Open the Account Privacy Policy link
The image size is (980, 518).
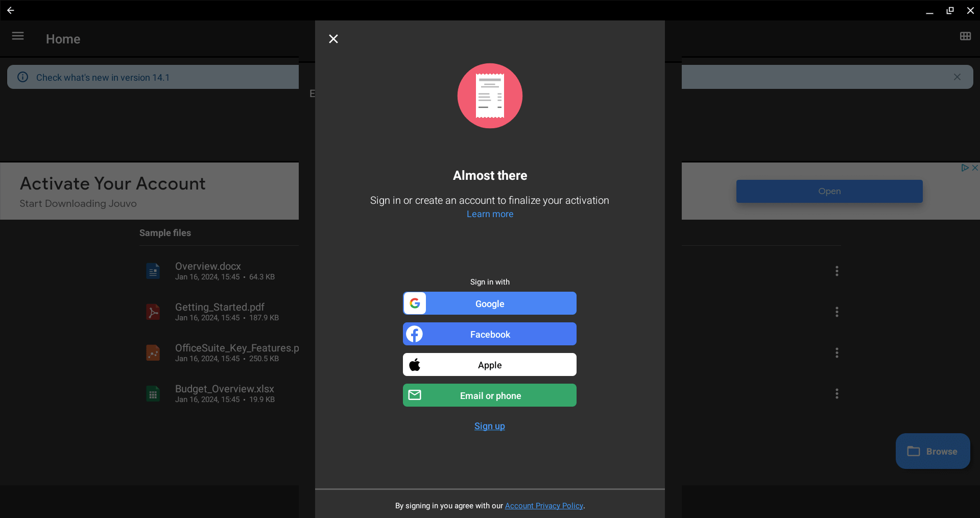coord(544,506)
